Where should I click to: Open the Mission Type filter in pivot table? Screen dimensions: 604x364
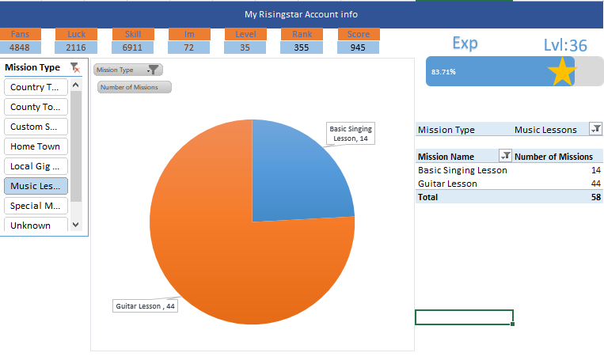point(595,129)
